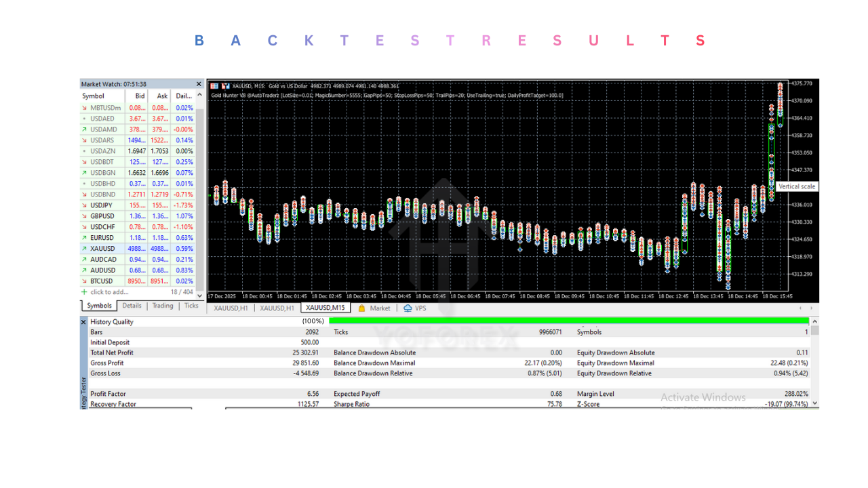Click the 18 / 404 symbol count
868x488 pixels.
(182, 292)
